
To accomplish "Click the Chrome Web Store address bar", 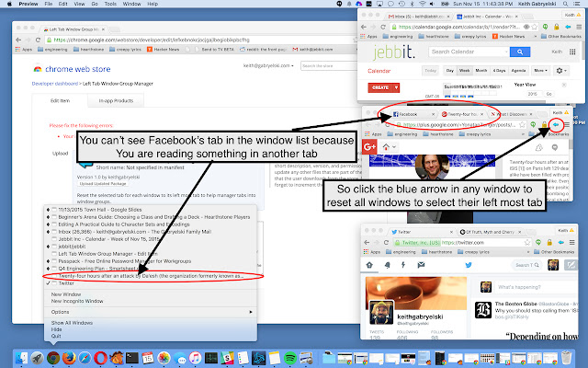I will [x=200, y=40].
